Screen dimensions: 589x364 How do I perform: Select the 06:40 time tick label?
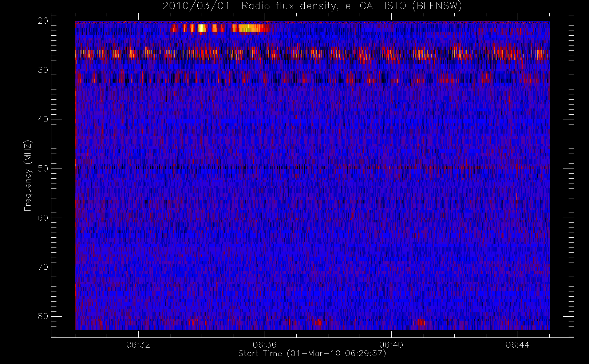click(391, 345)
